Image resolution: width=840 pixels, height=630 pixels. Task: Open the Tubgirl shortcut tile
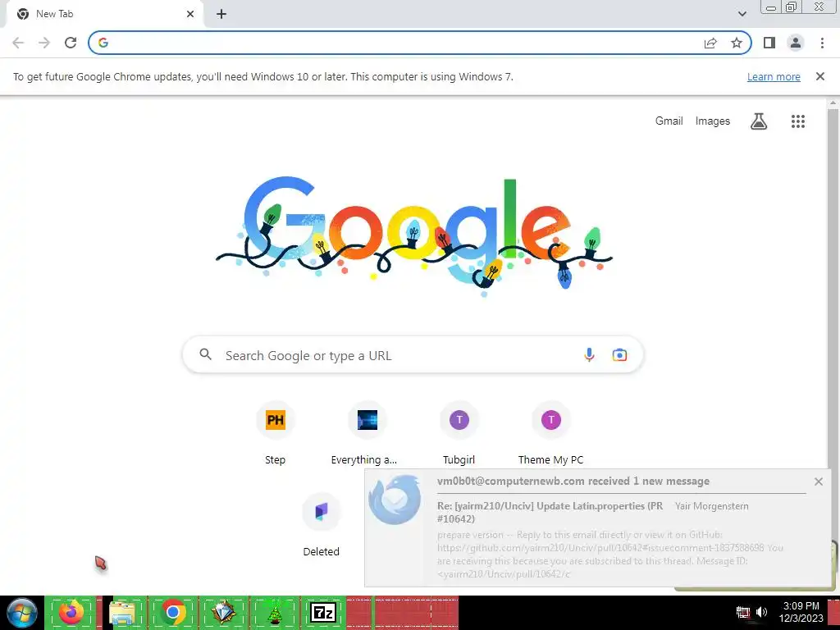[x=459, y=434]
